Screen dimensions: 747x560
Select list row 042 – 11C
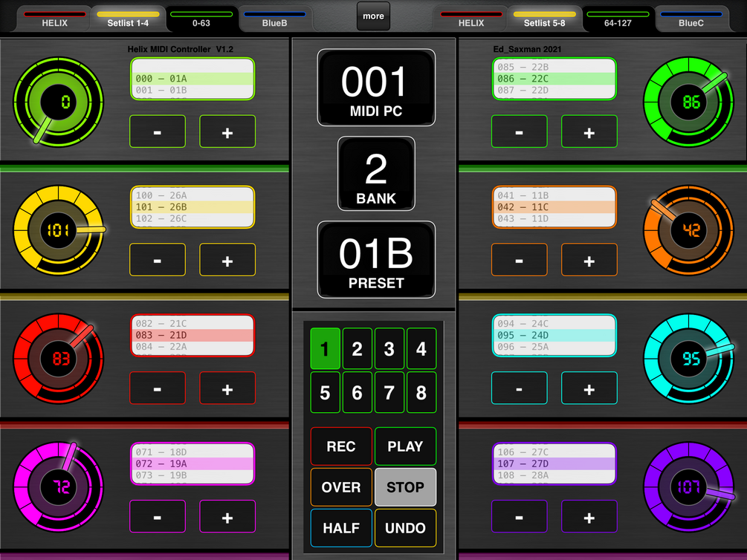click(554, 206)
